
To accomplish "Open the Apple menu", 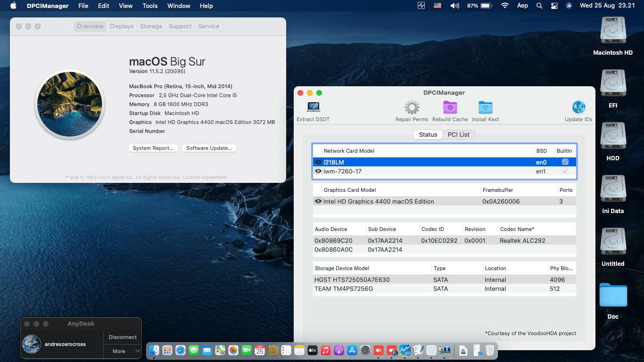I will (13, 6).
